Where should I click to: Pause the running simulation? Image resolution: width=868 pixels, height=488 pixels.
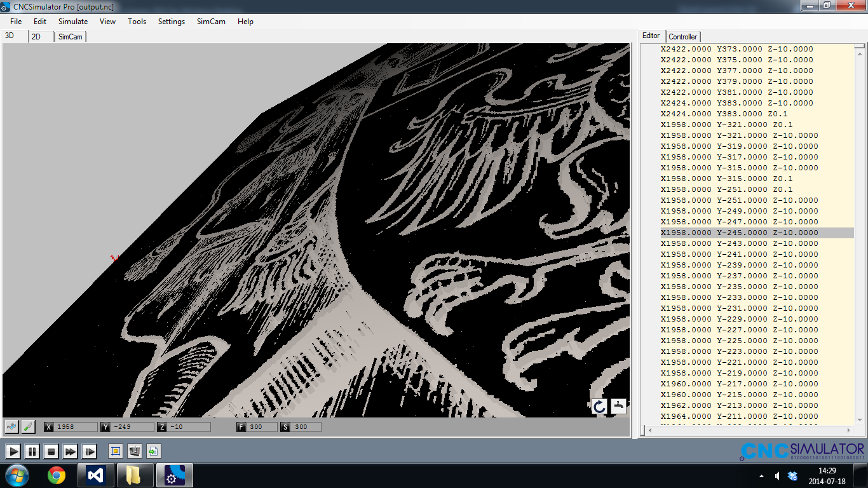point(32,452)
